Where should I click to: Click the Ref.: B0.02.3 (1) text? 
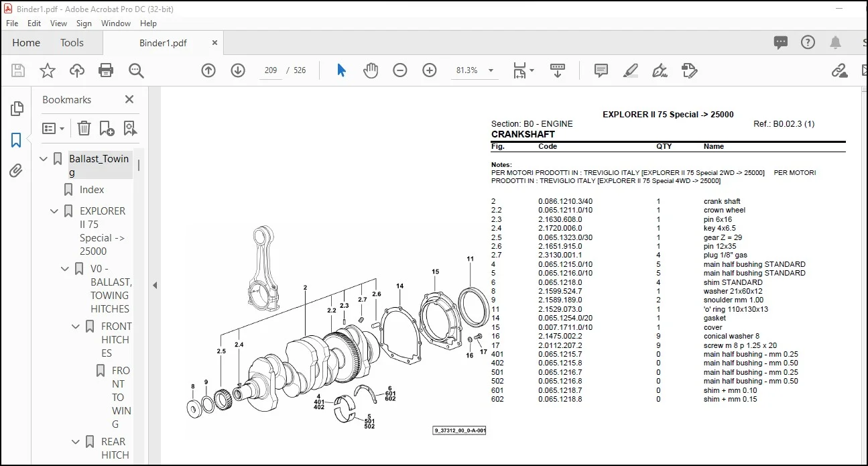[x=784, y=124]
